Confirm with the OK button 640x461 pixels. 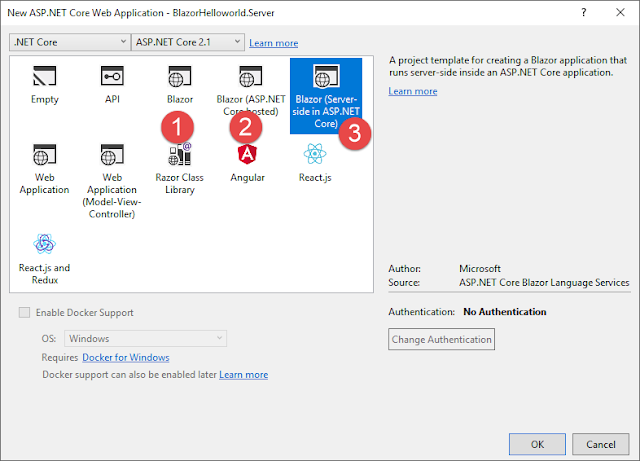pos(537,444)
